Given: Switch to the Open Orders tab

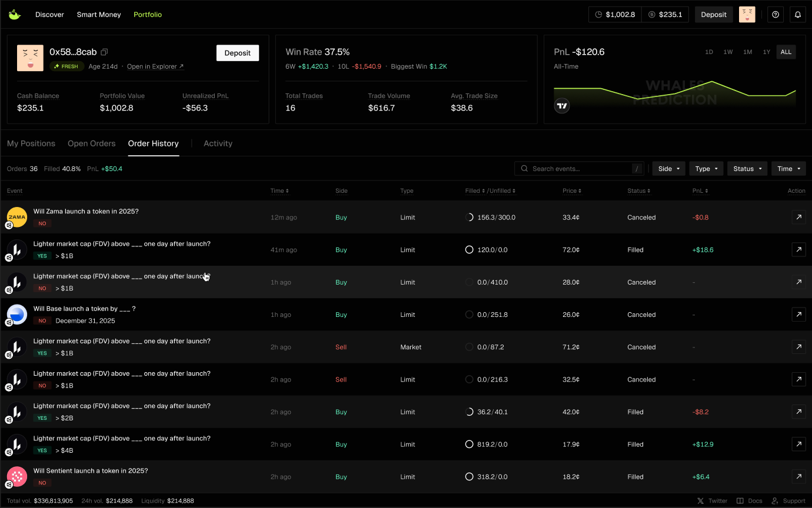Looking at the screenshot, I should click(x=91, y=143).
